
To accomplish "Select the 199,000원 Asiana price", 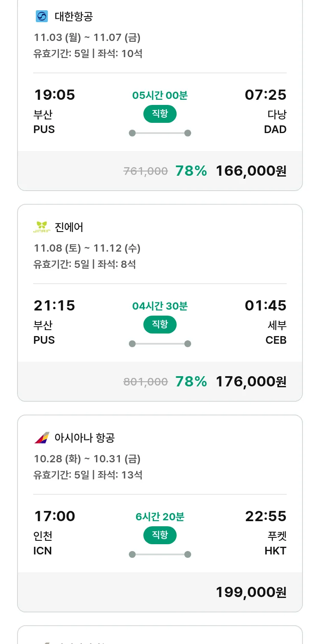I will 251,592.
